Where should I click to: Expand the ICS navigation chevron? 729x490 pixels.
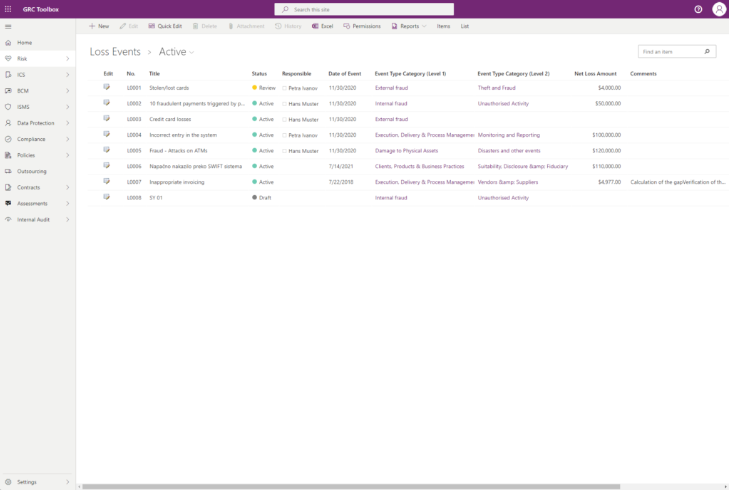pyautogui.click(x=67, y=75)
